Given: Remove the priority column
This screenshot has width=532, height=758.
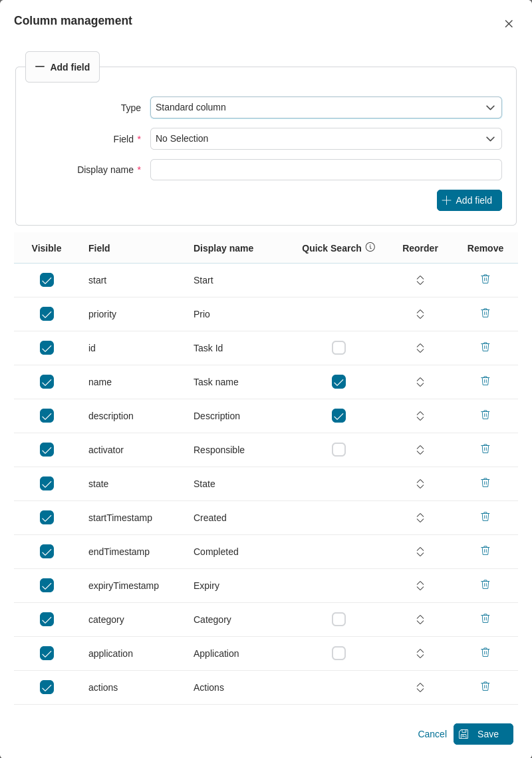Looking at the screenshot, I should pos(485,313).
